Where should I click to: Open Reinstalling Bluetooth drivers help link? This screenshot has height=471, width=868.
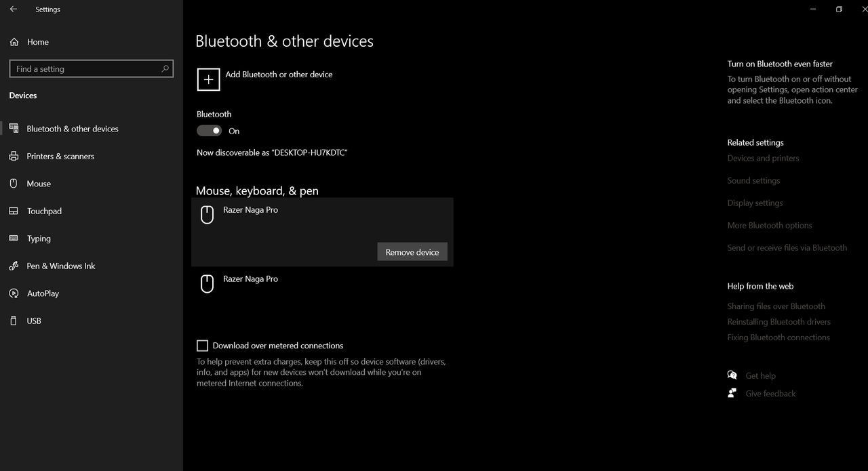tap(779, 322)
